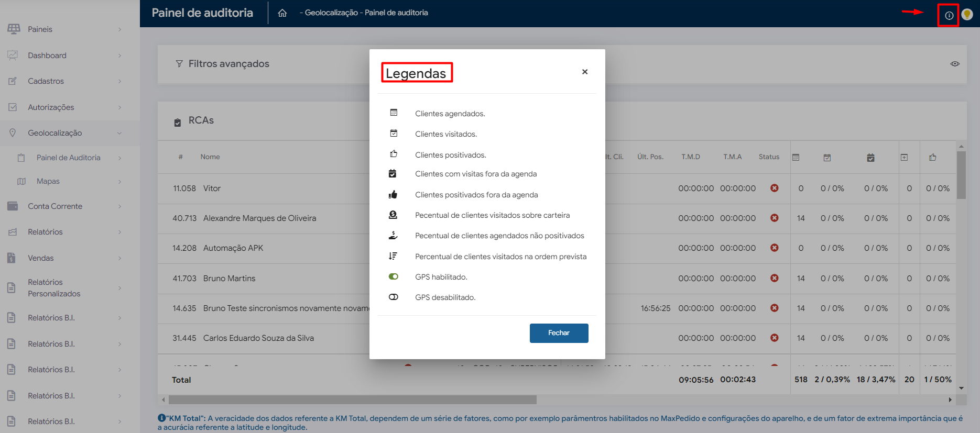Expand the Conta Corrente chevron
Image resolution: width=980 pixels, height=433 pixels.
tap(119, 206)
